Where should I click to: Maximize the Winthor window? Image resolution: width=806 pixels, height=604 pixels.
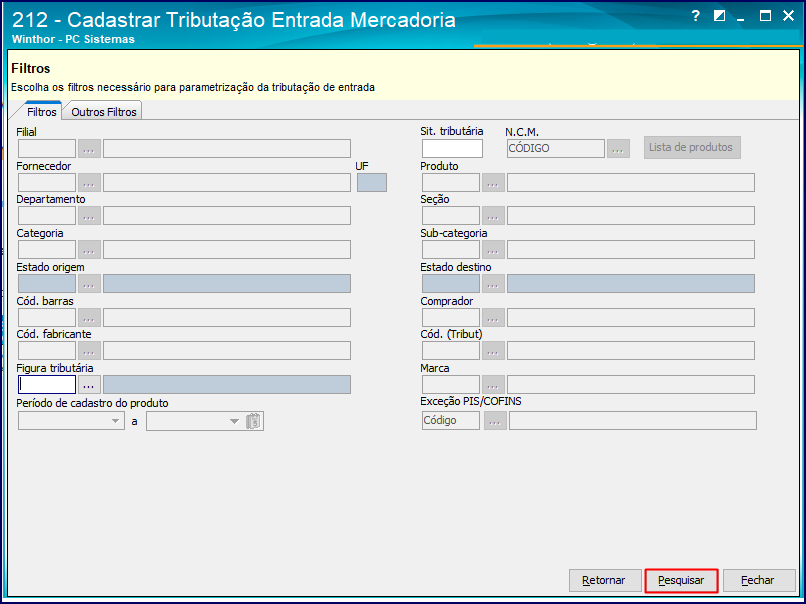(765, 16)
